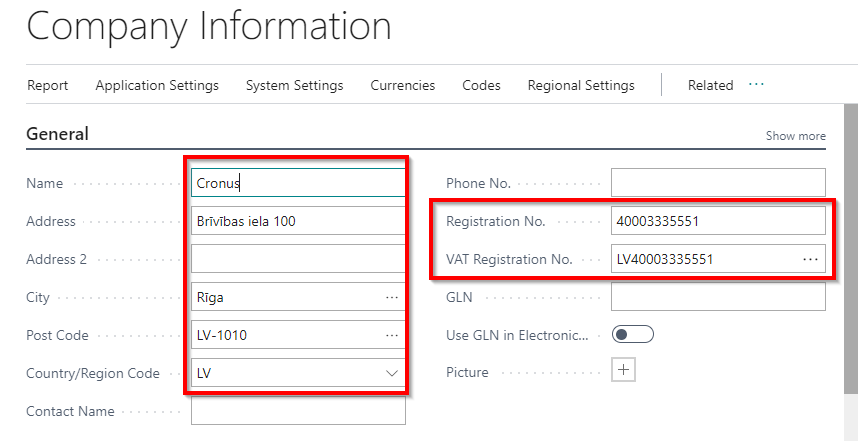Open the Codes menu

tap(481, 85)
